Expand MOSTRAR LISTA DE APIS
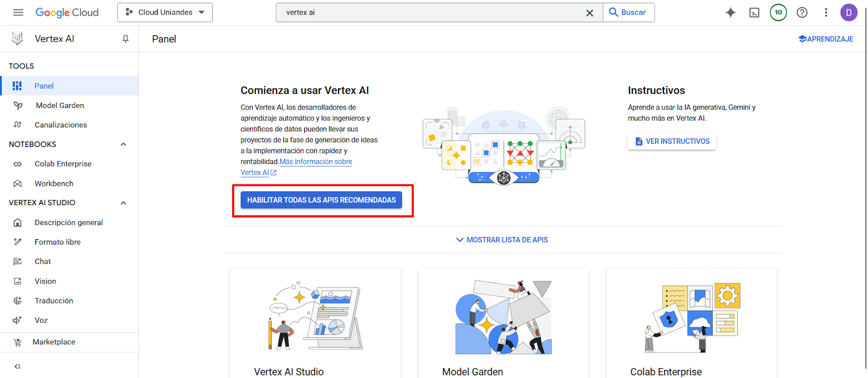This screenshot has width=868, height=378. (502, 239)
